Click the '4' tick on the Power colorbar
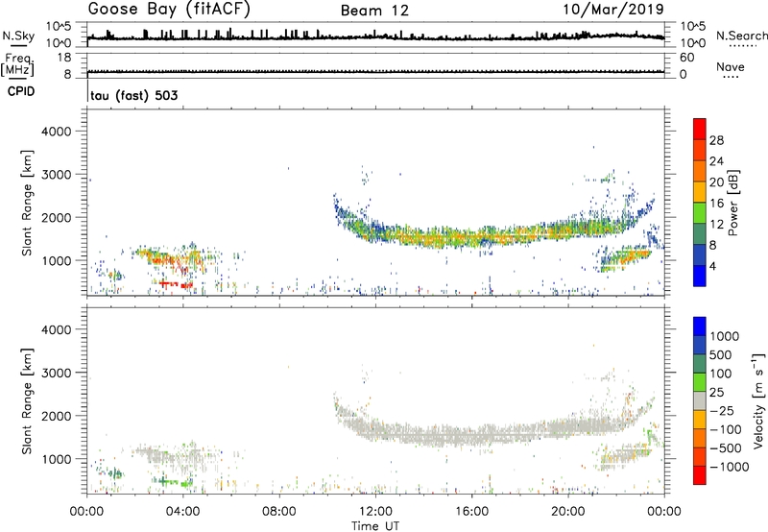This screenshot has width=768, height=532. [712, 266]
